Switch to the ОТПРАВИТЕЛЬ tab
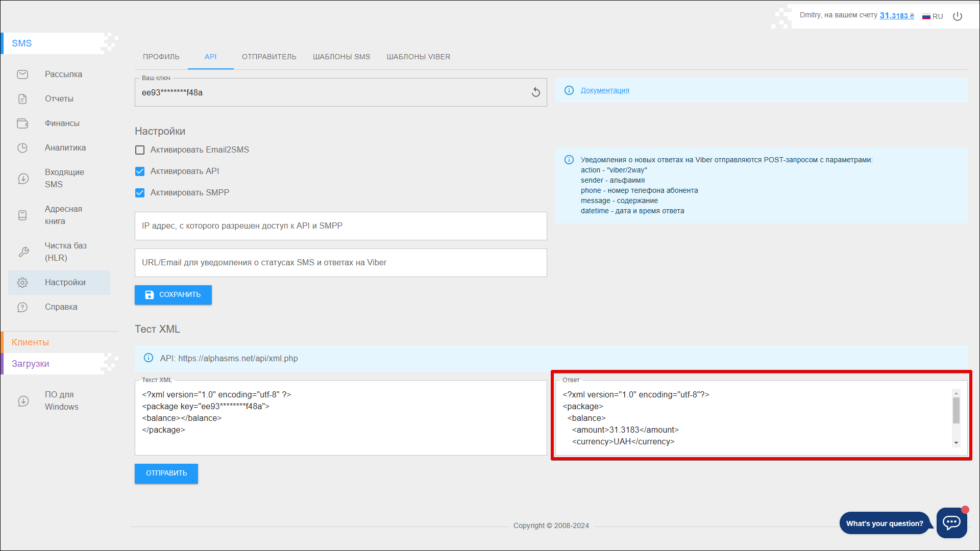 click(269, 57)
